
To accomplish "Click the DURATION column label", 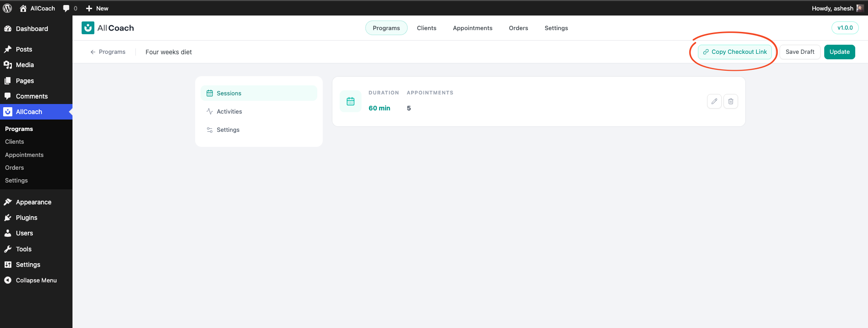I will [384, 93].
